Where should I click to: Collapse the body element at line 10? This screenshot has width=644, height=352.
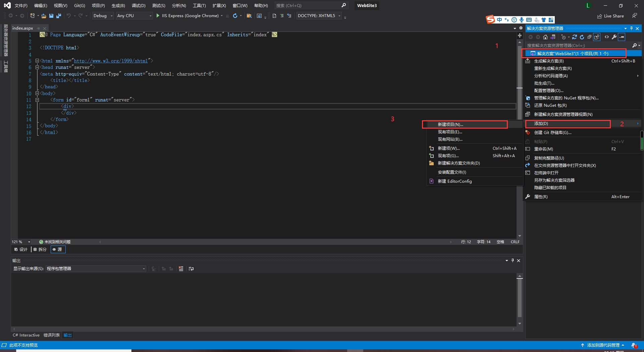tap(37, 93)
